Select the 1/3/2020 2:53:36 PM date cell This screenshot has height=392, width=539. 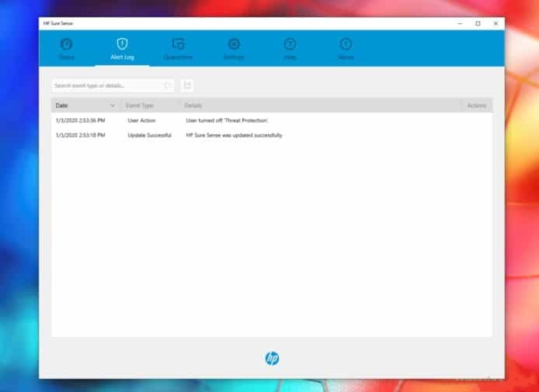[81, 120]
